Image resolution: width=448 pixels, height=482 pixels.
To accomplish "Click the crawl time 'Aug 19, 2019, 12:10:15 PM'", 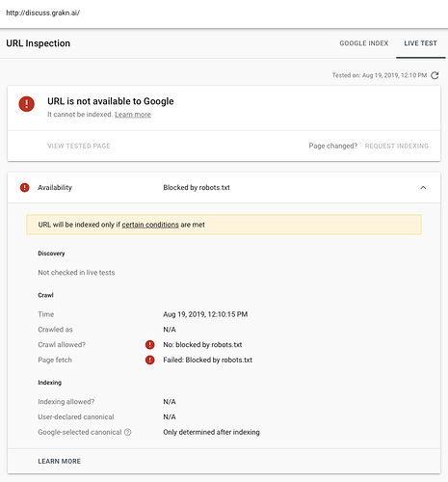I will 205,314.
